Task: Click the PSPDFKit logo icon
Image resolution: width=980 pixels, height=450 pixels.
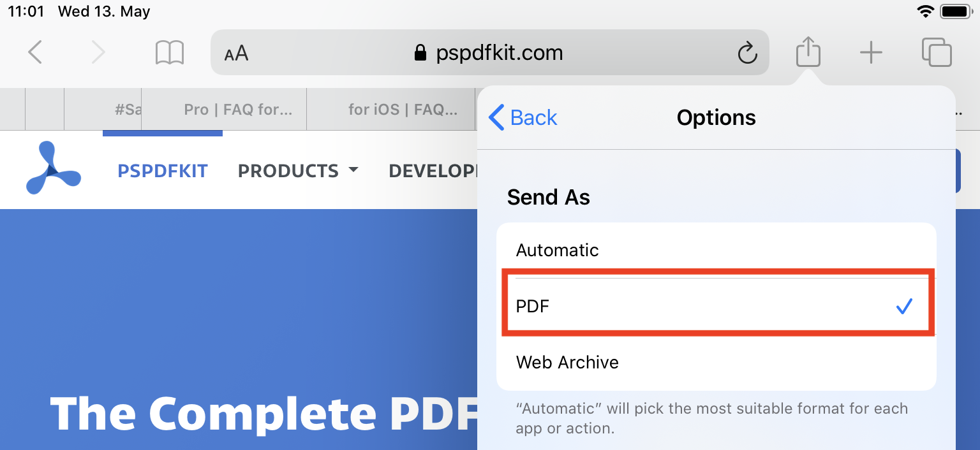Action: click(x=52, y=169)
